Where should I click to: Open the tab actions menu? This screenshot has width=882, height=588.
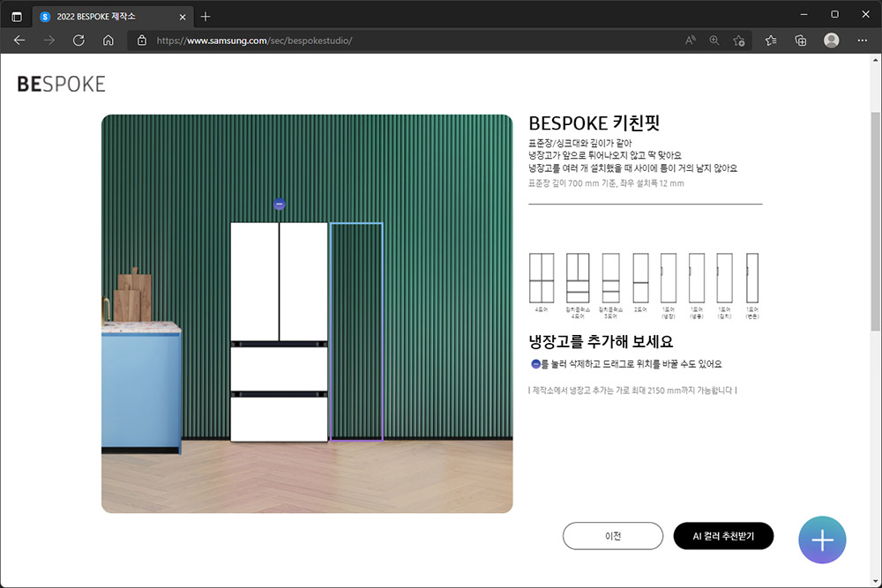click(17, 17)
